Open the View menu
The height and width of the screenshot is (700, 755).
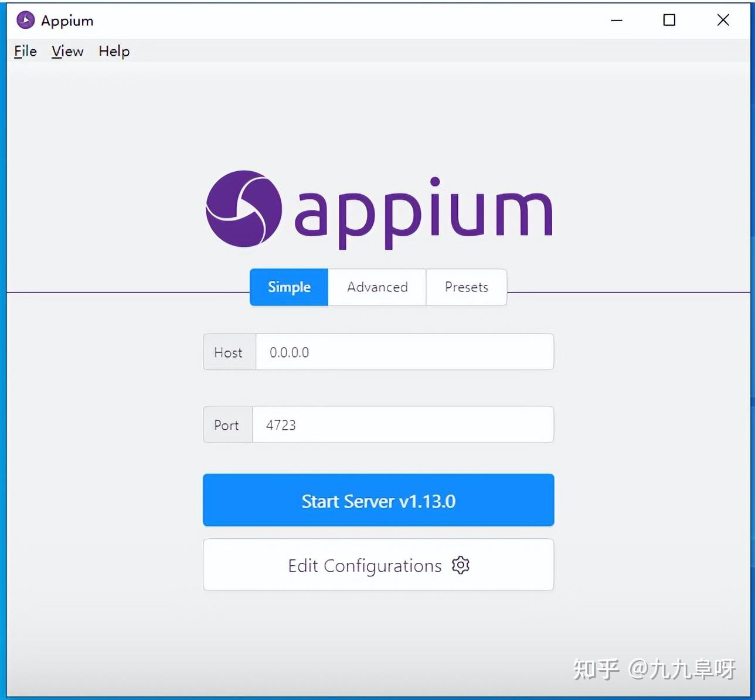(x=66, y=52)
